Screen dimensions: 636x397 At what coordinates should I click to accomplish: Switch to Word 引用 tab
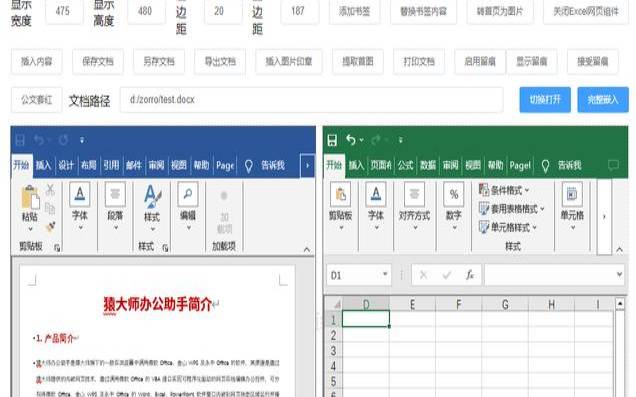click(x=111, y=165)
